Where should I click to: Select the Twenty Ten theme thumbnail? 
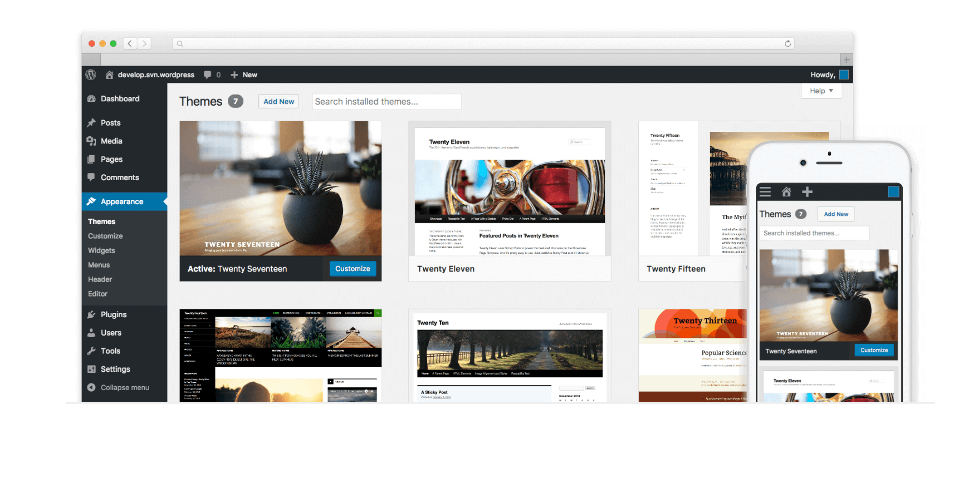click(510, 355)
